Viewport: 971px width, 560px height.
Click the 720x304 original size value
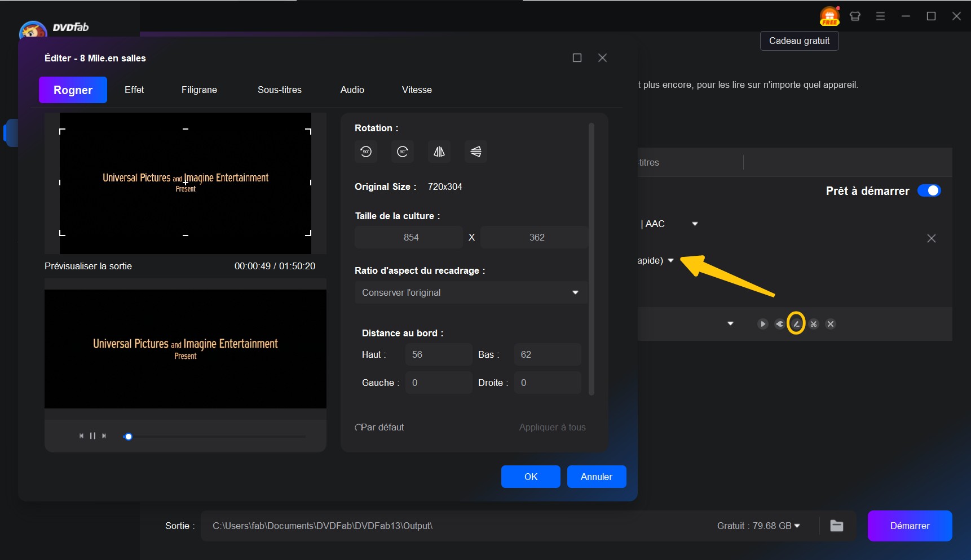(445, 186)
